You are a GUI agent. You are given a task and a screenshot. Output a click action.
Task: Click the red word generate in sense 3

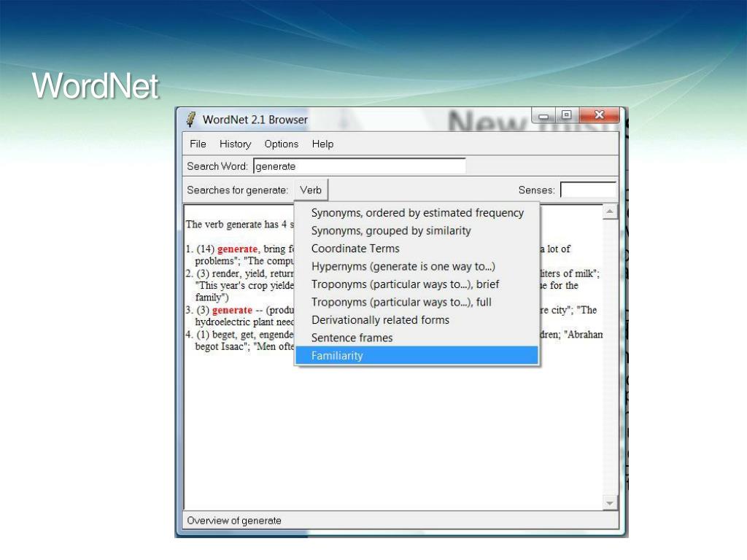coord(232,310)
